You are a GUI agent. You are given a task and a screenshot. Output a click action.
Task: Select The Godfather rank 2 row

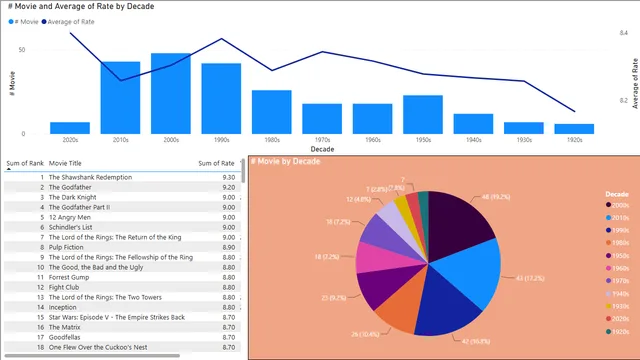(122, 187)
